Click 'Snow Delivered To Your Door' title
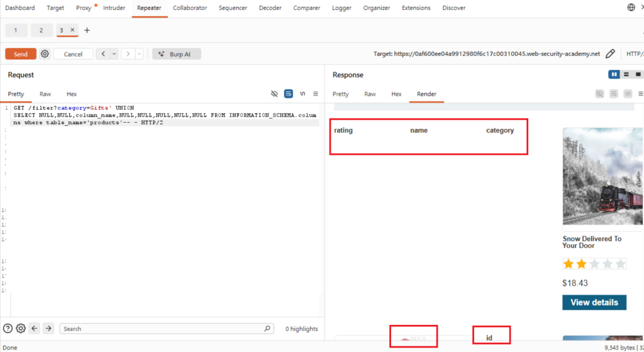Viewport: 644px width, 352px height. [592, 242]
